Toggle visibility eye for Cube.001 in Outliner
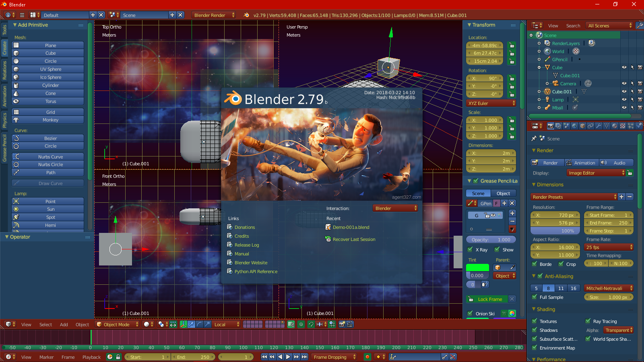 tap(624, 91)
